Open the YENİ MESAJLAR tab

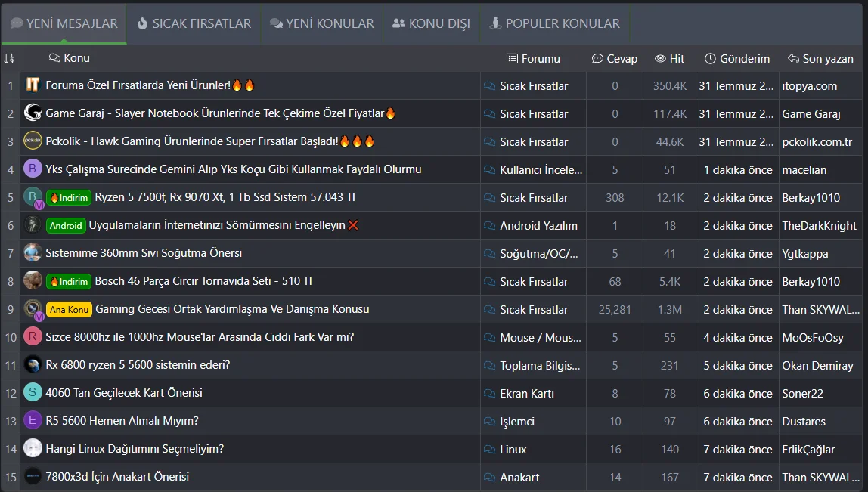(64, 23)
